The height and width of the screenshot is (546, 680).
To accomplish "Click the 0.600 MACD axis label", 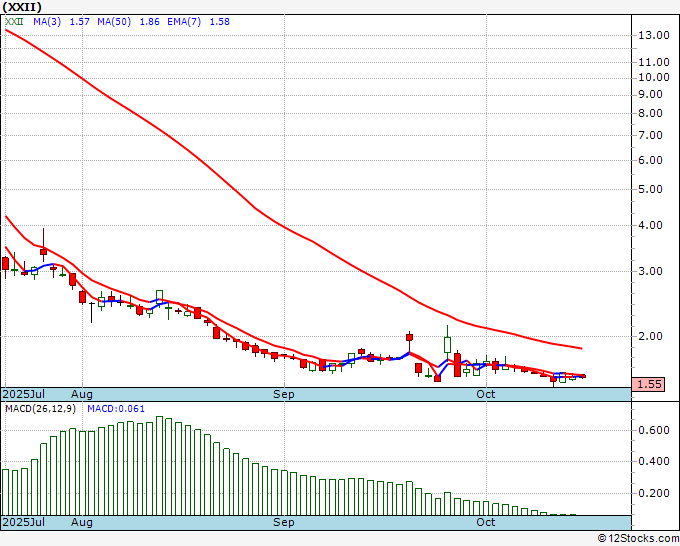I will [654, 431].
